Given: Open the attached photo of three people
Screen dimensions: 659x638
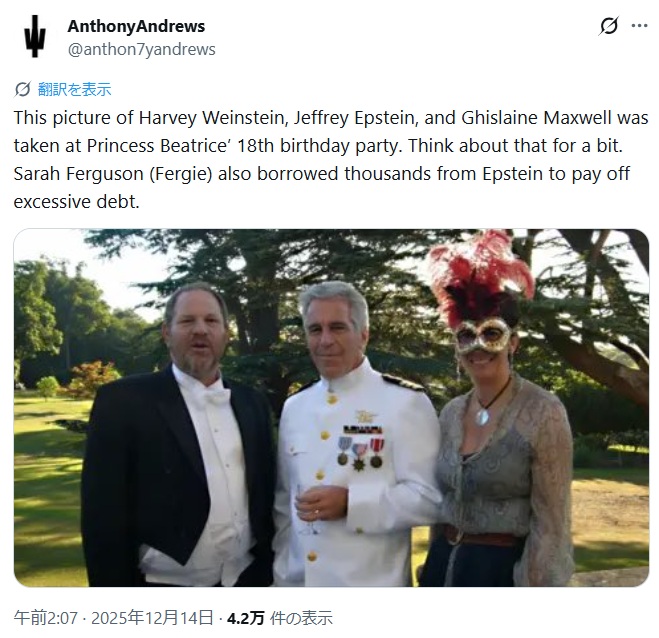Looking at the screenshot, I should [331, 408].
